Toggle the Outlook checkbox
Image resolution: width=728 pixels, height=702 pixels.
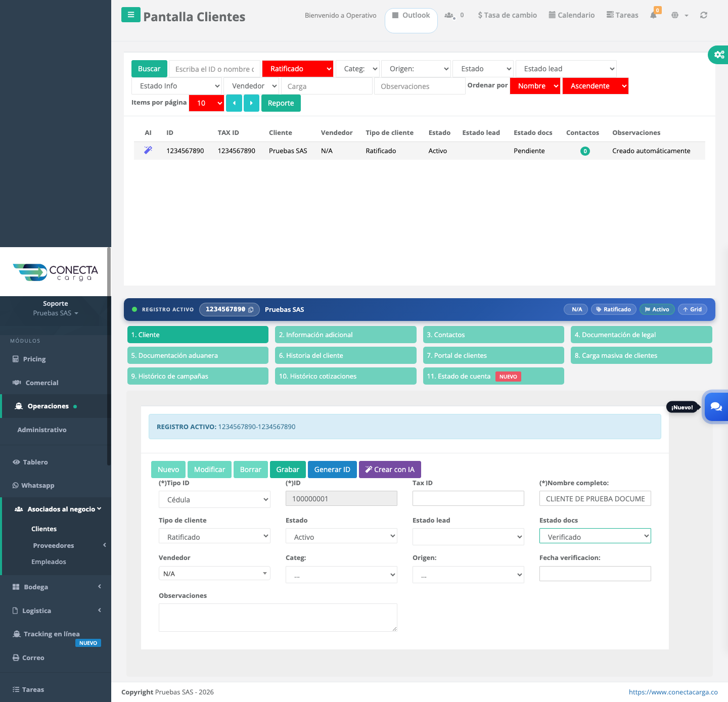click(395, 15)
